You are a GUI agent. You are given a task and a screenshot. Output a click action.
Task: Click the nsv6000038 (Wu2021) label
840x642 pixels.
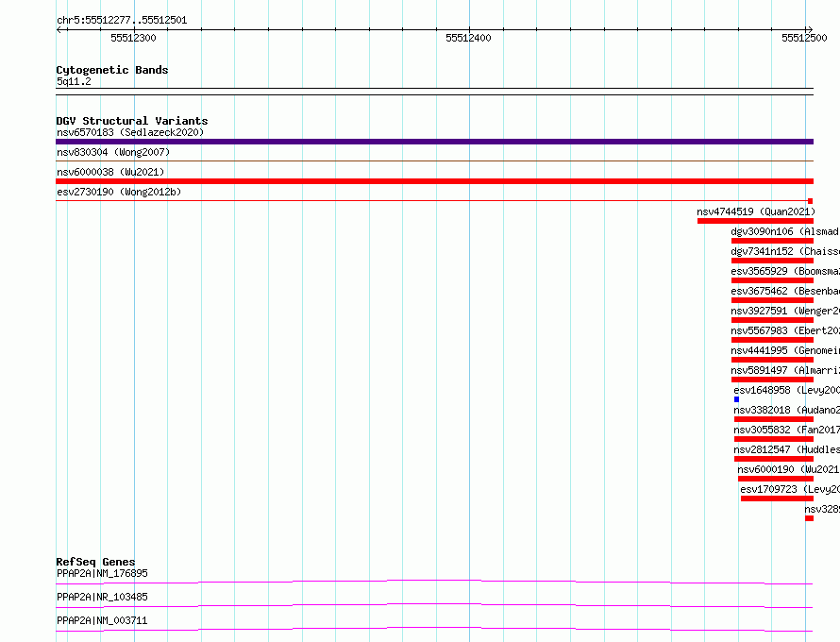coord(110,172)
